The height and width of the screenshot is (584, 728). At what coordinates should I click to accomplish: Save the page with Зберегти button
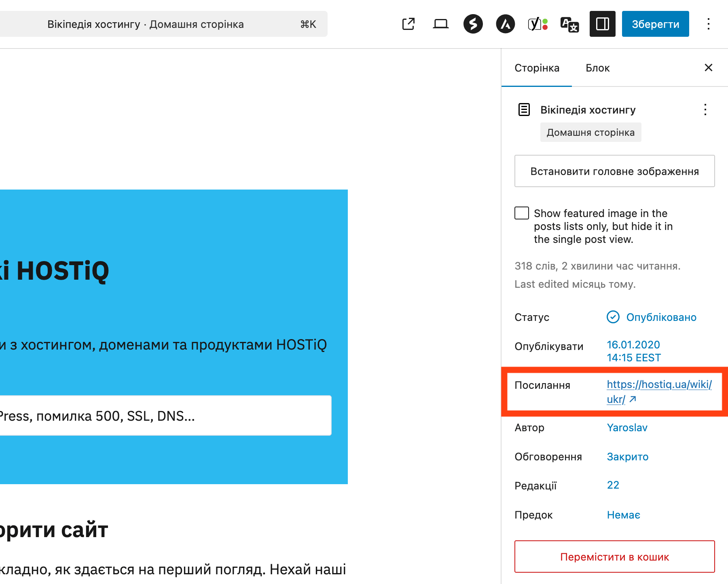click(656, 24)
